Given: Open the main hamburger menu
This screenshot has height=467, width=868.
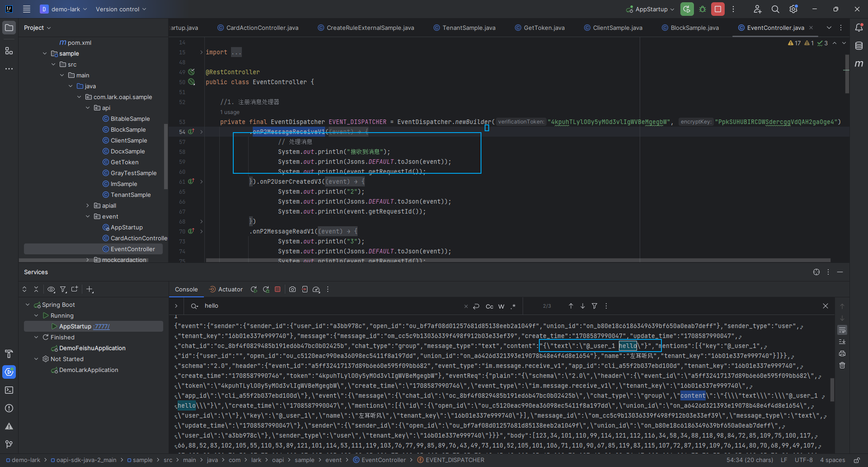Looking at the screenshot, I should pos(27,9).
